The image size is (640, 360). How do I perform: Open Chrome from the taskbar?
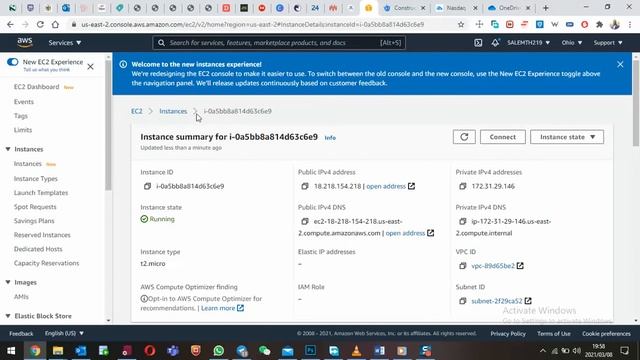(35, 351)
